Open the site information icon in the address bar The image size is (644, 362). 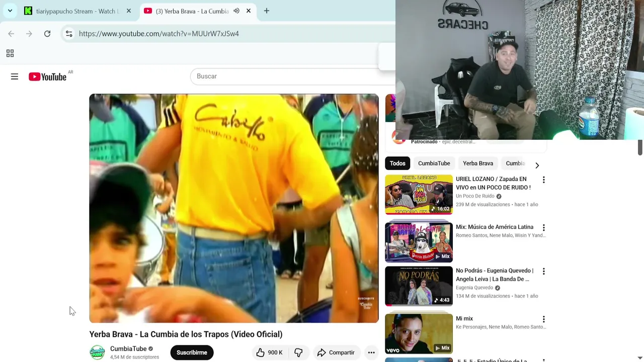(x=69, y=34)
